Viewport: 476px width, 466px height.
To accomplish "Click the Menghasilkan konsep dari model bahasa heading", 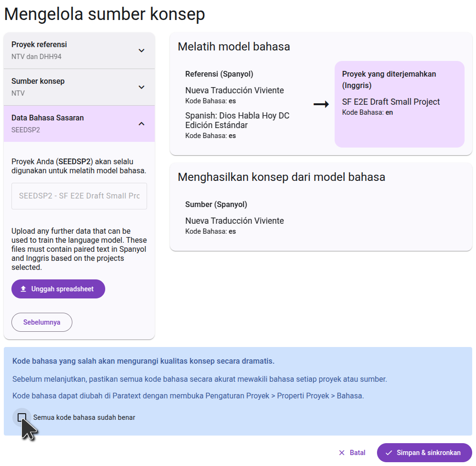I will point(281,177).
